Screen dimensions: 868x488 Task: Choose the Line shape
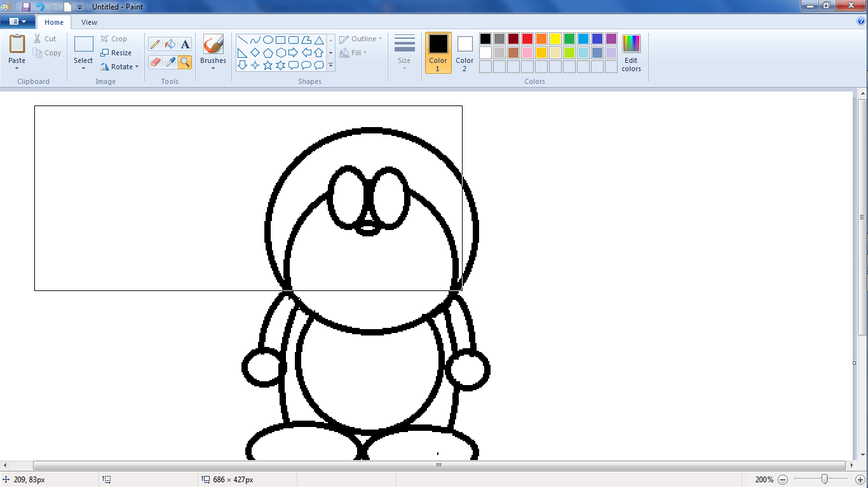tap(242, 40)
